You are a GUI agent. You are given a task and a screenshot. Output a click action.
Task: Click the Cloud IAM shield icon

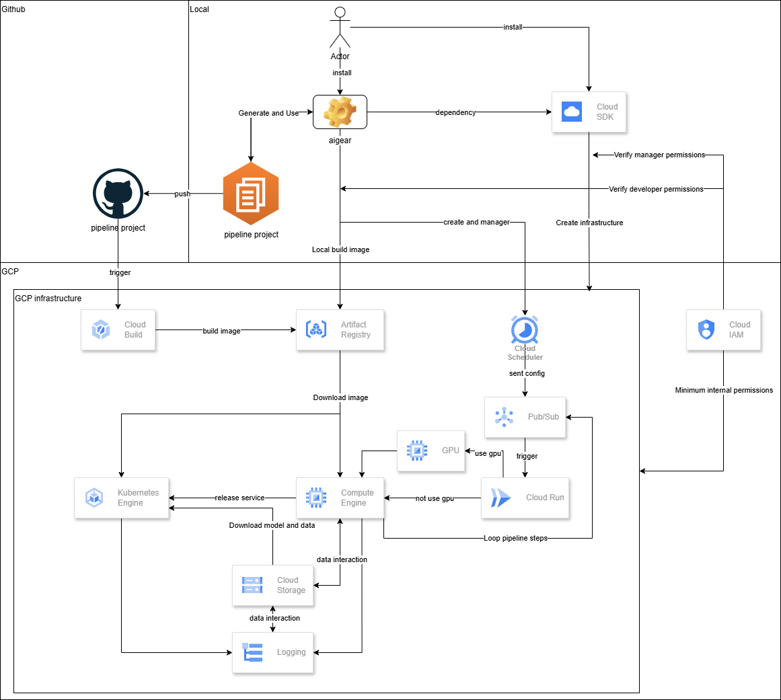(706, 329)
